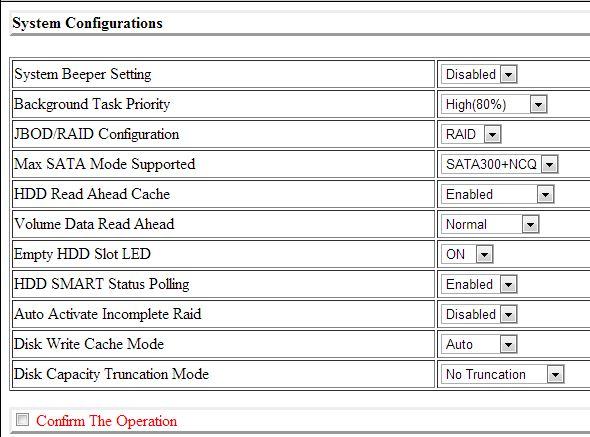Click the Empty HDD Slot LED label
The height and width of the screenshot is (437, 590).
pos(82,254)
